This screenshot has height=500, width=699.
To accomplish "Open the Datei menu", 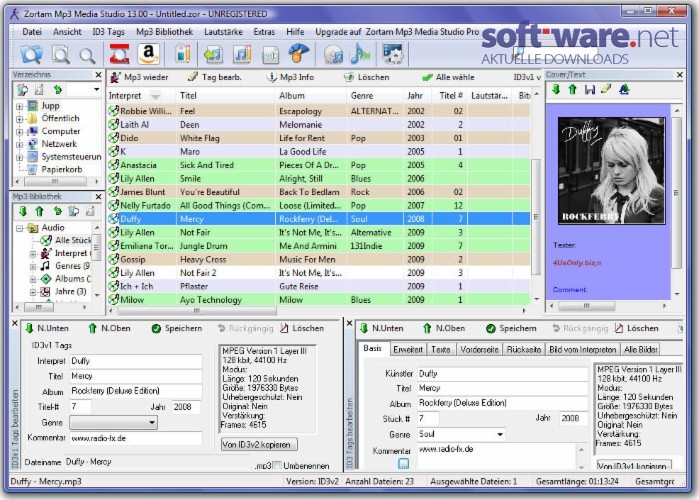I will (x=32, y=32).
